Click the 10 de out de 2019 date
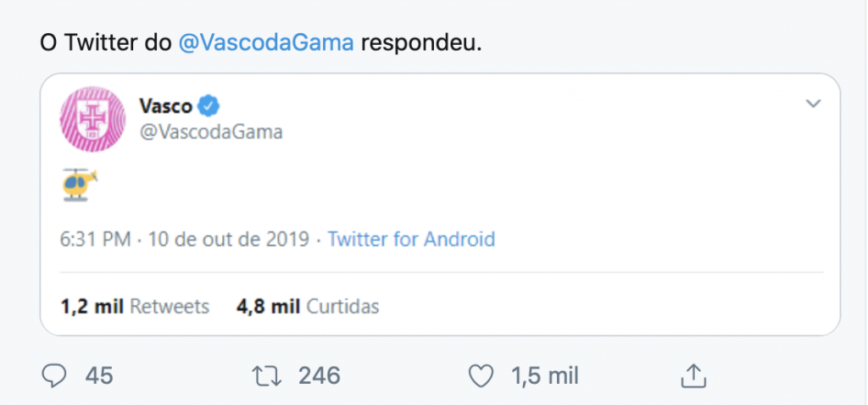This screenshot has height=405, width=868. pos(229,239)
